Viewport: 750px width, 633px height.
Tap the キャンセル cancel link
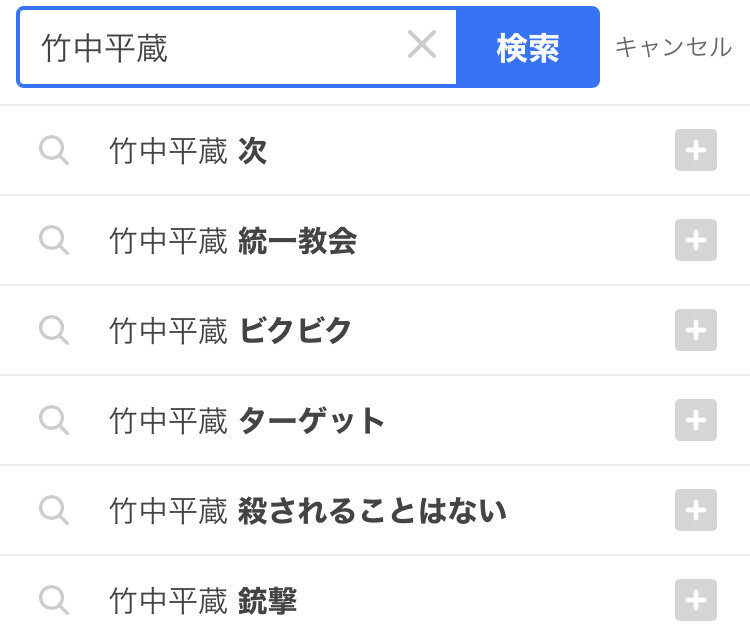tap(673, 47)
